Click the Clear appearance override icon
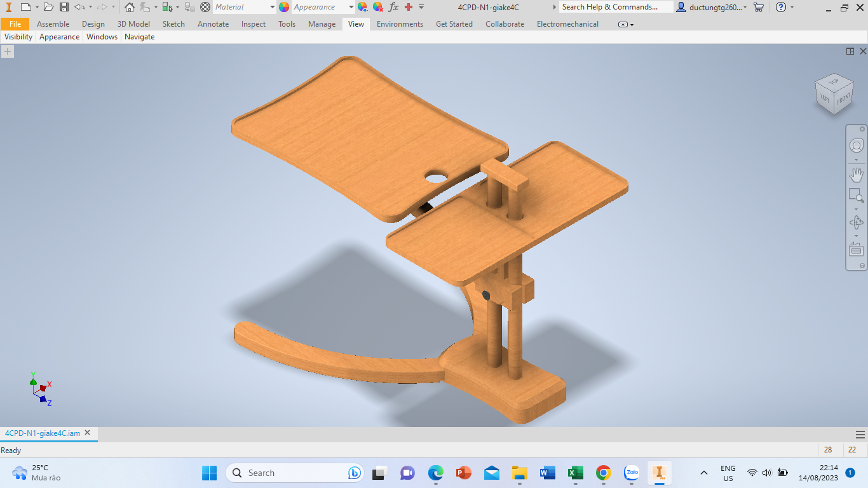 tap(377, 7)
